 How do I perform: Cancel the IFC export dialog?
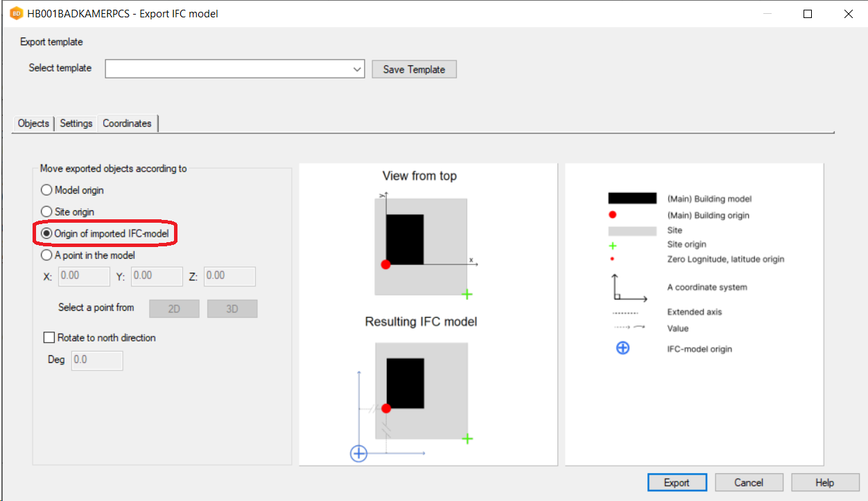click(x=749, y=482)
